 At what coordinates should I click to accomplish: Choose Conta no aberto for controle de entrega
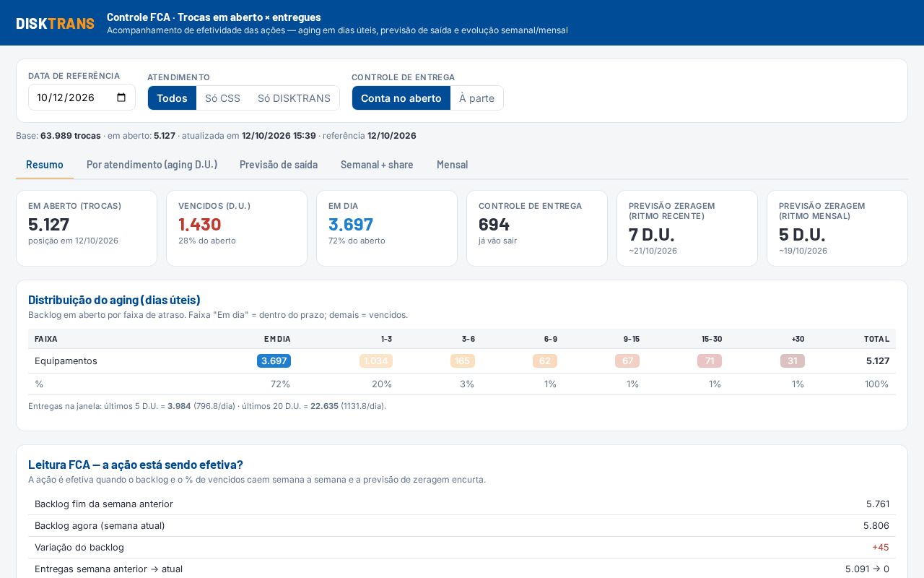401,98
